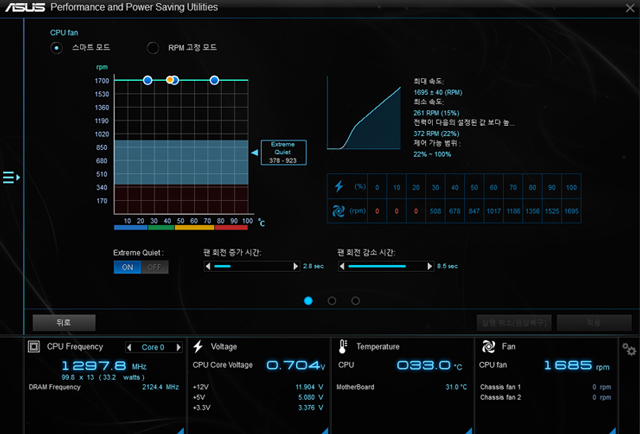Image resolution: width=640 pixels, height=434 pixels.
Task: Expand the Fan panel corner arrow
Action: pyautogui.click(x=613, y=430)
